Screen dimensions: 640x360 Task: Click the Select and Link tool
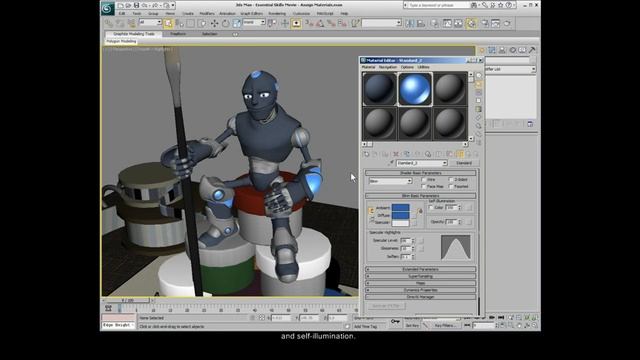pos(109,24)
